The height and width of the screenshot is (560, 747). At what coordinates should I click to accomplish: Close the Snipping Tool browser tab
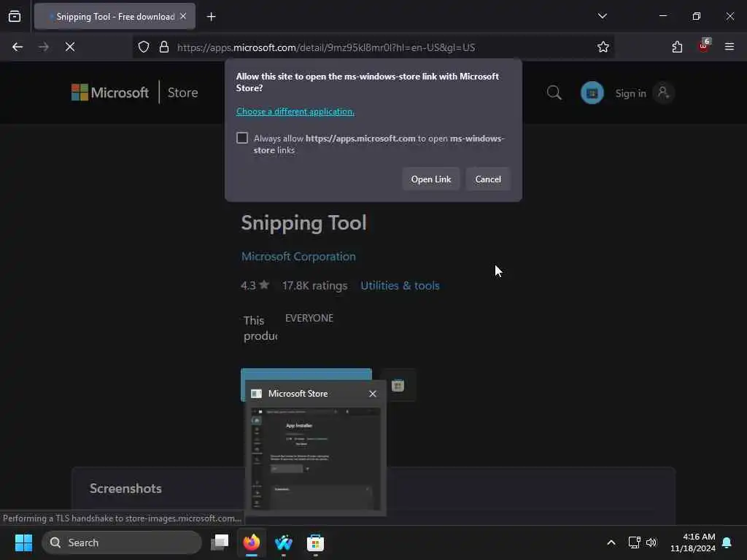183,16
